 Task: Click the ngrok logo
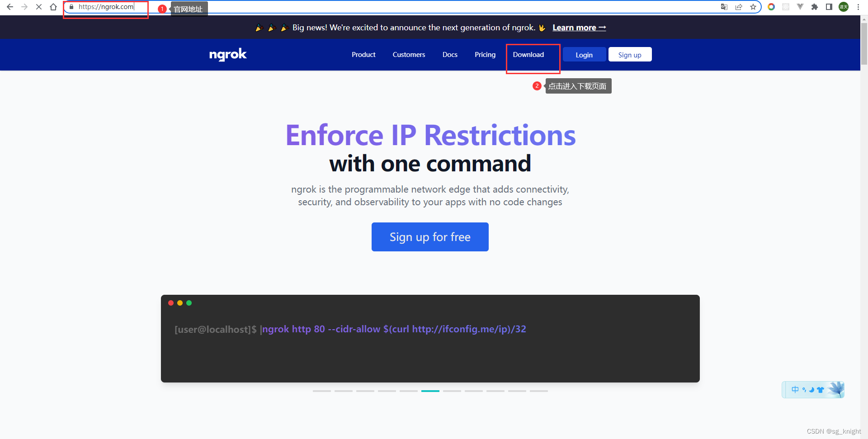click(228, 55)
